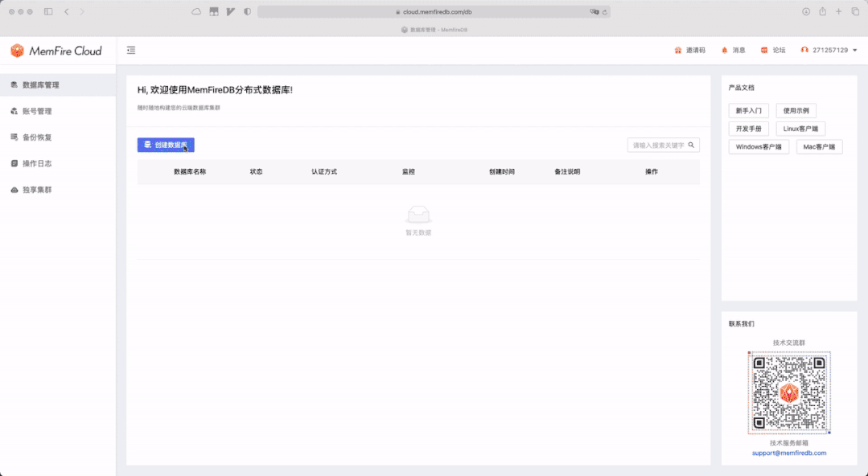Open the Windows客户端 download
Viewport: 868px width, 476px height.
[759, 147]
